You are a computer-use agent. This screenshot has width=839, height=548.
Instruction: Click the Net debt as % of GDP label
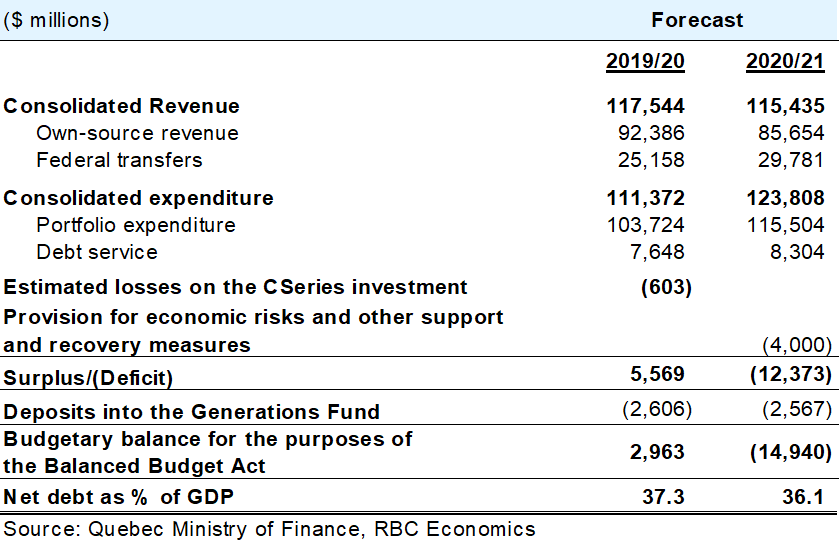click(x=121, y=497)
